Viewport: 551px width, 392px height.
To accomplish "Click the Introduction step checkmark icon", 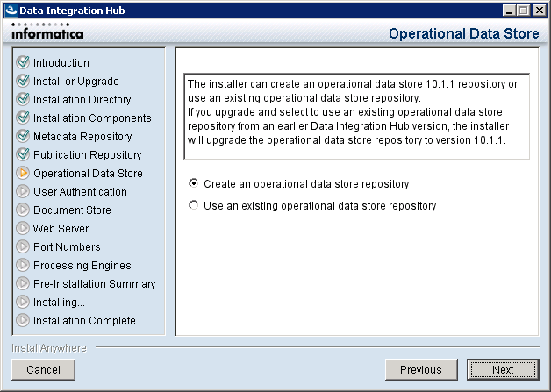I will [23, 62].
